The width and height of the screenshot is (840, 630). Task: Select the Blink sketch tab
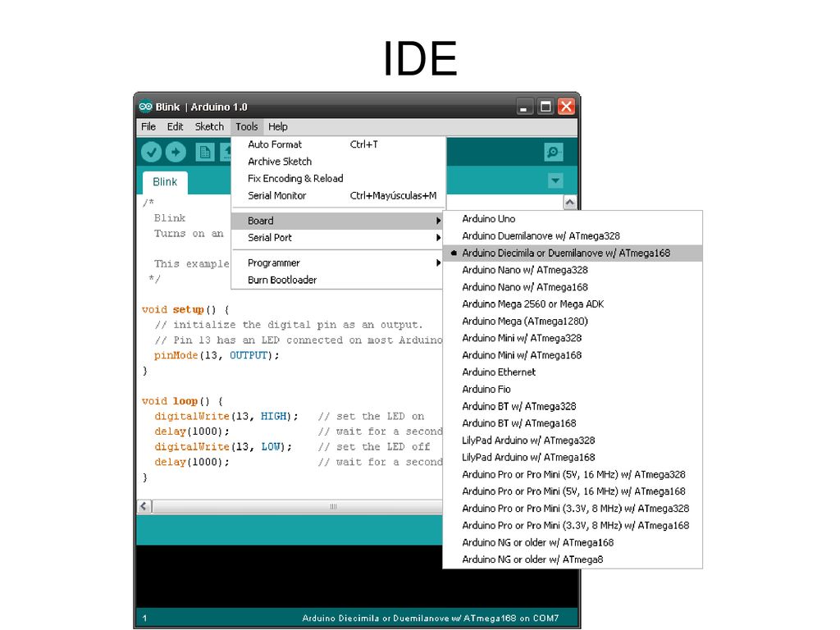pos(165,182)
